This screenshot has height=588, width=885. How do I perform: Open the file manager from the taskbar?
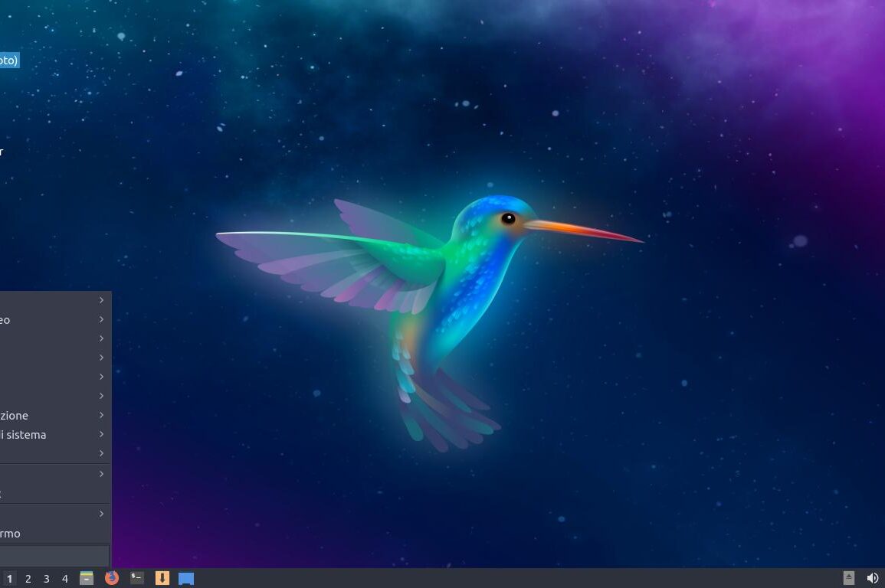pos(87,578)
